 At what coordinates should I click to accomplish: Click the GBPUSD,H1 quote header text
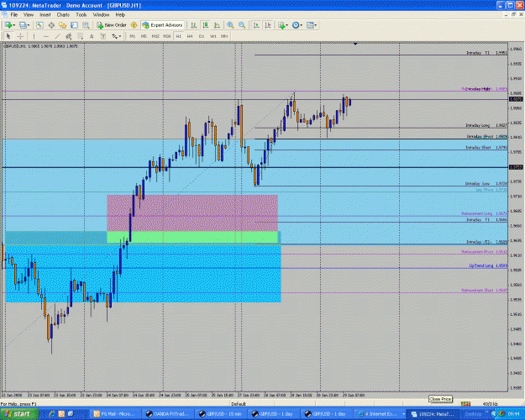(40, 46)
